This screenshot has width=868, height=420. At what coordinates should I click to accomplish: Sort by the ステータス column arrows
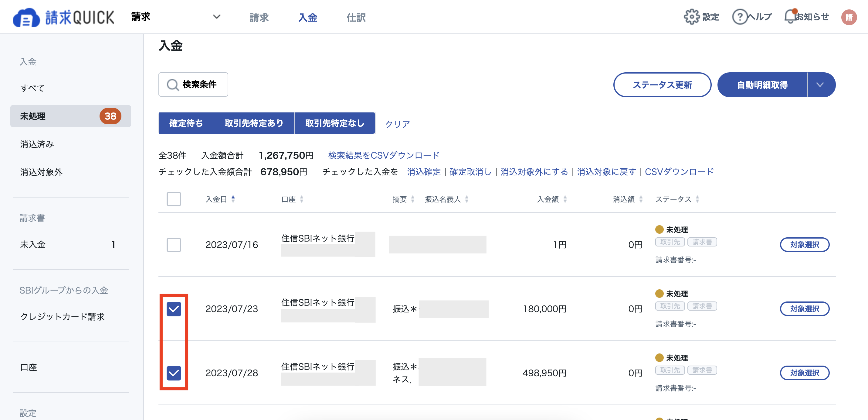[697, 199]
